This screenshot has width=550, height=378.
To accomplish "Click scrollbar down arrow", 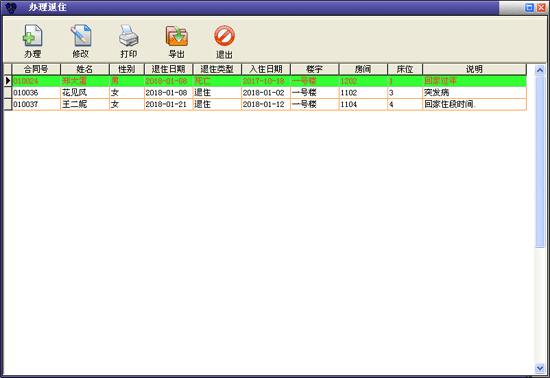I will (540, 368).
